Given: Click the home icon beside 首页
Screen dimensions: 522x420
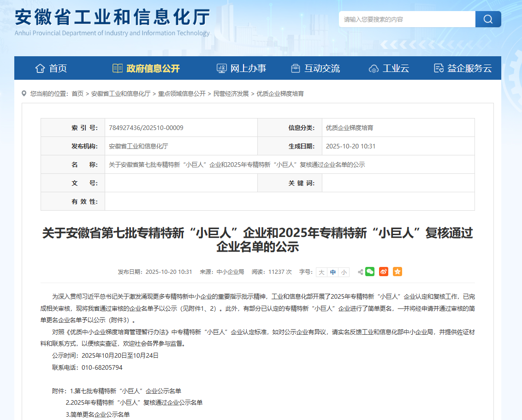Looking at the screenshot, I should (40, 68).
